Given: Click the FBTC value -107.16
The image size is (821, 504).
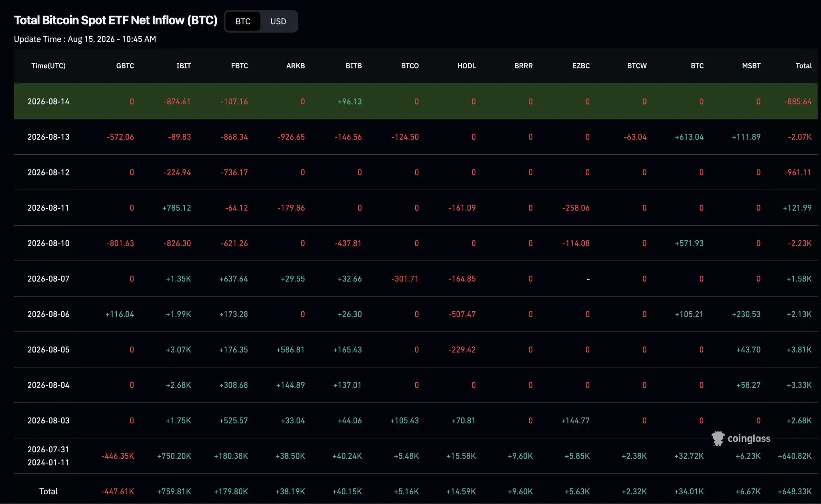Looking at the screenshot, I should [x=234, y=102].
